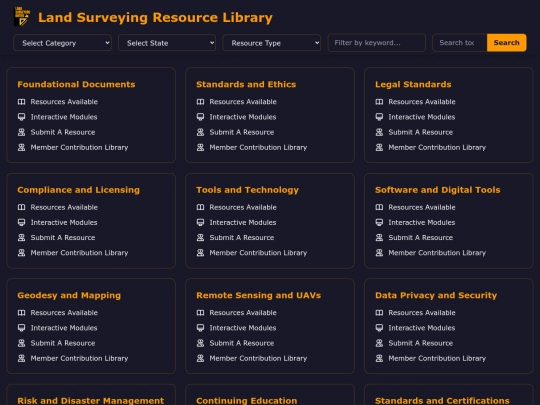The image size is (540, 405).
Task: Focus the Filter by keyword field
Action: (x=376, y=43)
